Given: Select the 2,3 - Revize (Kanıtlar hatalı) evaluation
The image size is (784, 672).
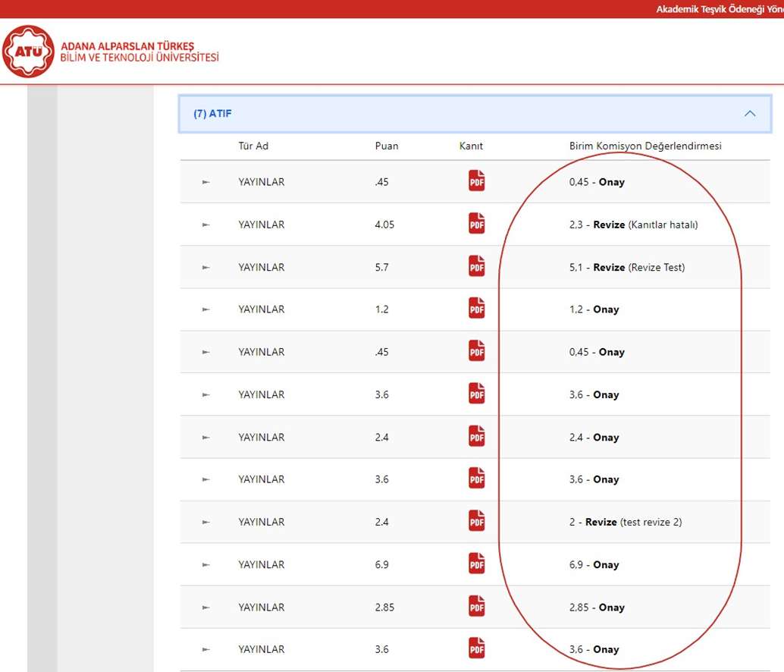Looking at the screenshot, I should [x=634, y=225].
